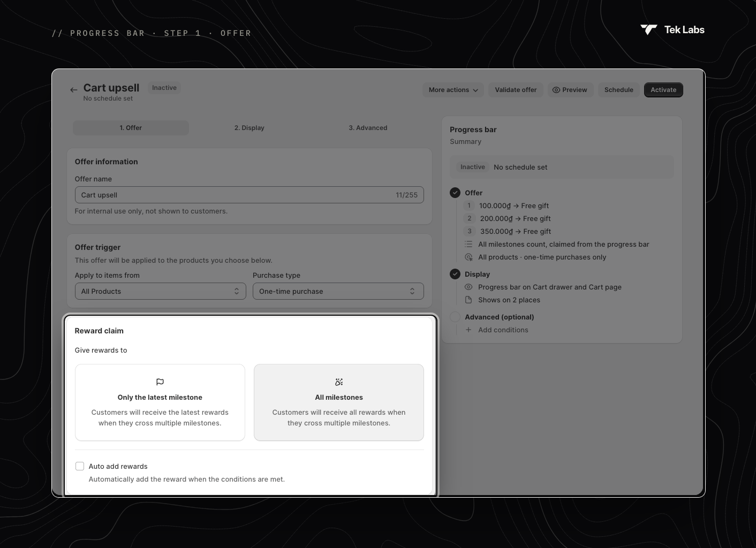Click the Inactive badge in summary panel
This screenshot has height=548, width=756.
point(473,167)
